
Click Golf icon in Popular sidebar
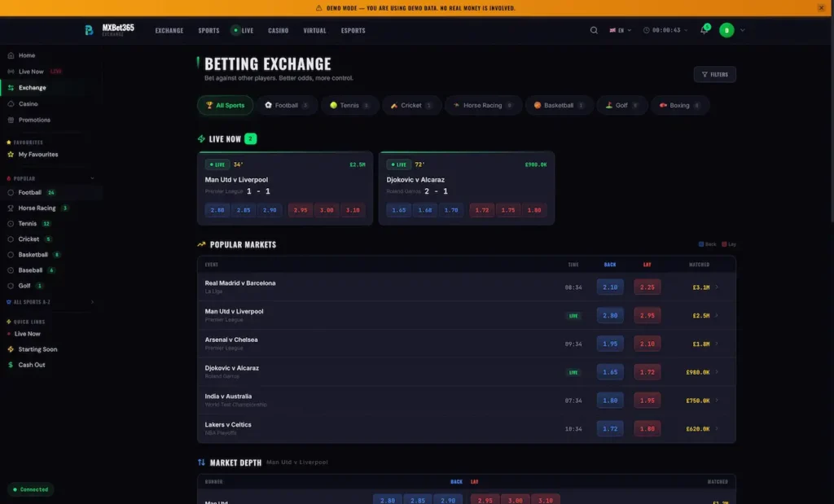[11, 286]
